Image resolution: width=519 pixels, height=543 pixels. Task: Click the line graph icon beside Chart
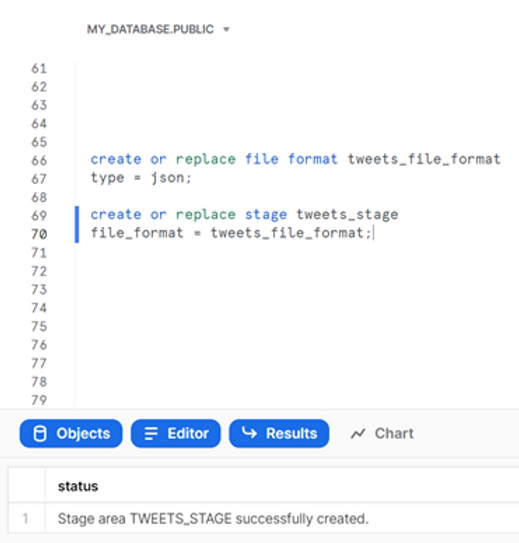(x=358, y=434)
